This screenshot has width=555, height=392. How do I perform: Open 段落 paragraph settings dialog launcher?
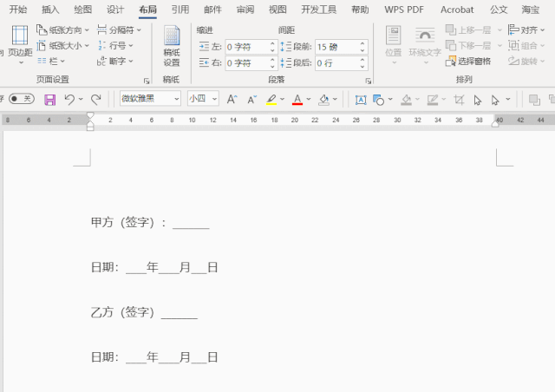[x=368, y=82]
